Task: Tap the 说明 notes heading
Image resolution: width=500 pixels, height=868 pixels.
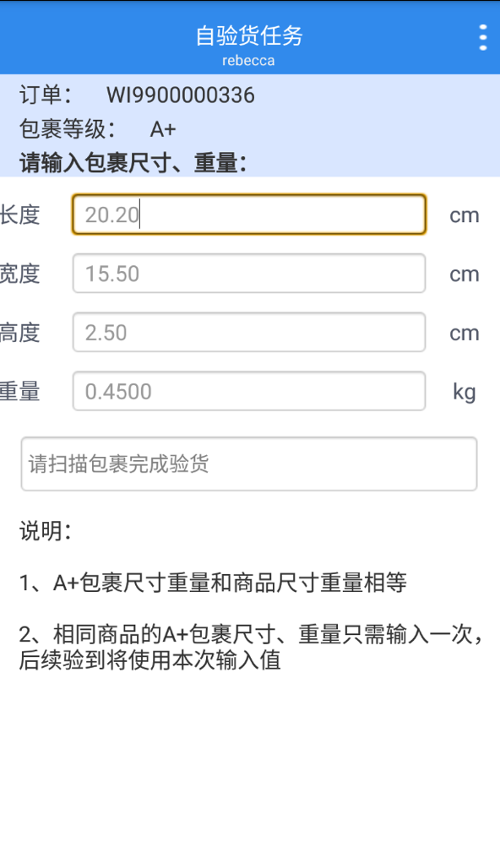Action: pos(46,531)
